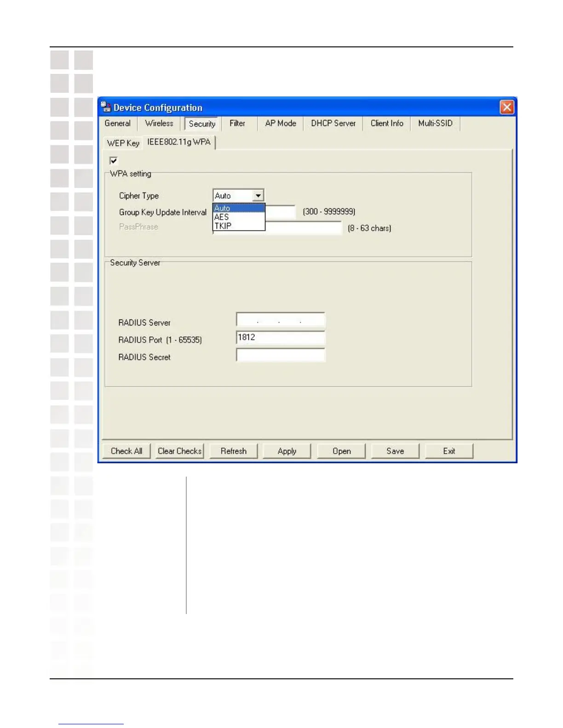
Task: Exit the configuration dialog
Action: 449,451
